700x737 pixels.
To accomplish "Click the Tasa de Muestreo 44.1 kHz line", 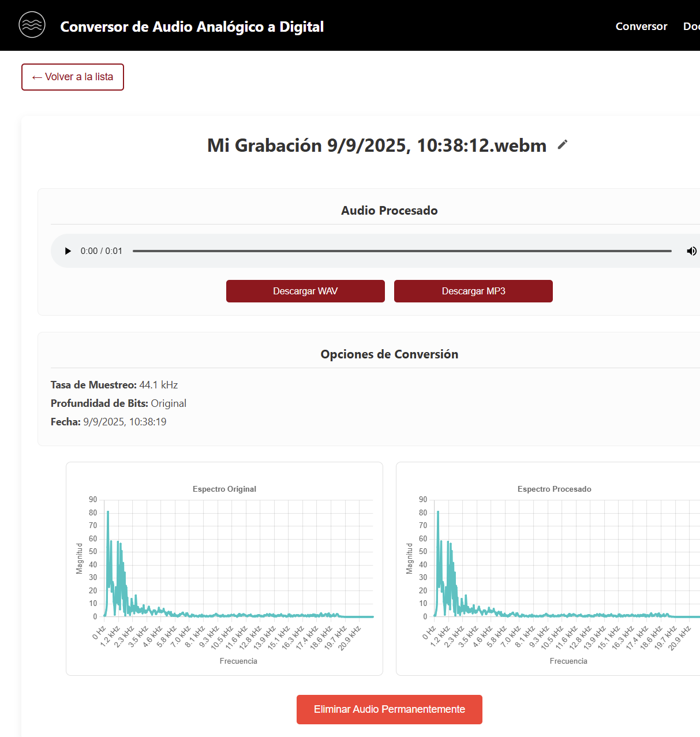I will [114, 385].
